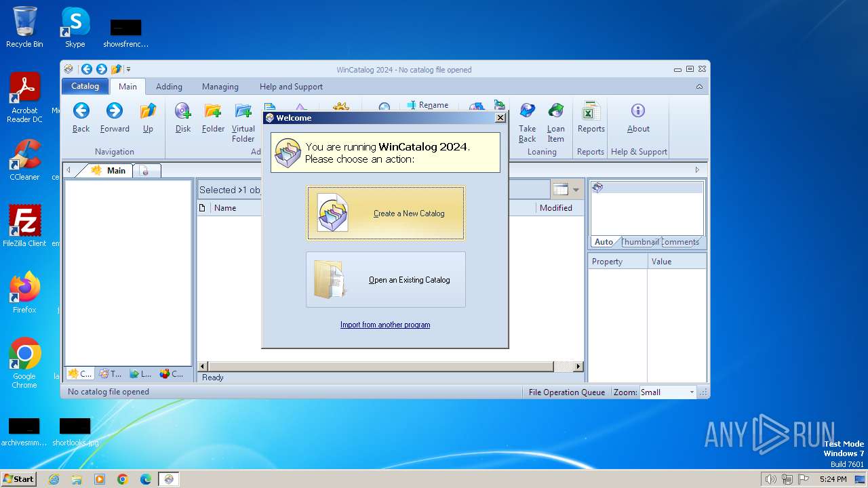This screenshot has height=488, width=868.
Task: Click quick-access up folder icon in title bar
Action: click(116, 69)
